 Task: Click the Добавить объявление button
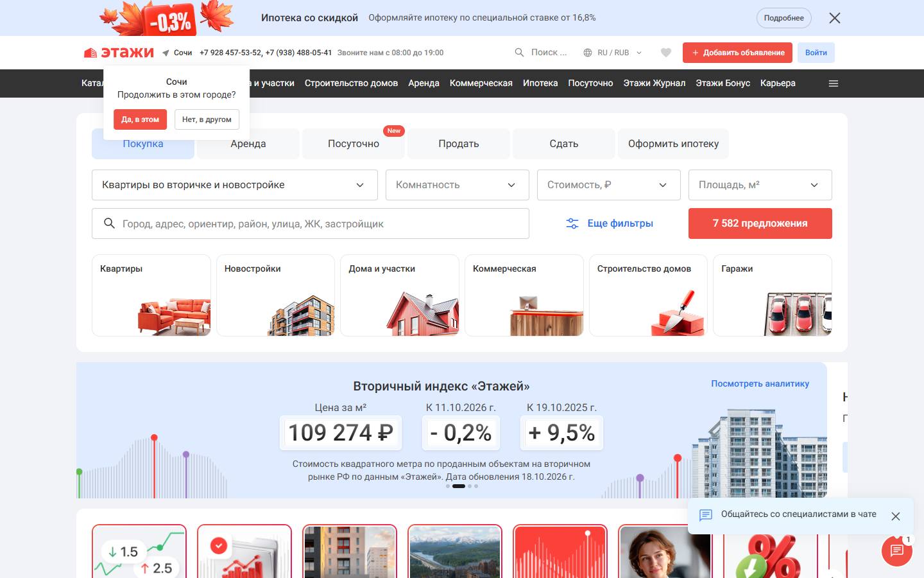tap(737, 53)
